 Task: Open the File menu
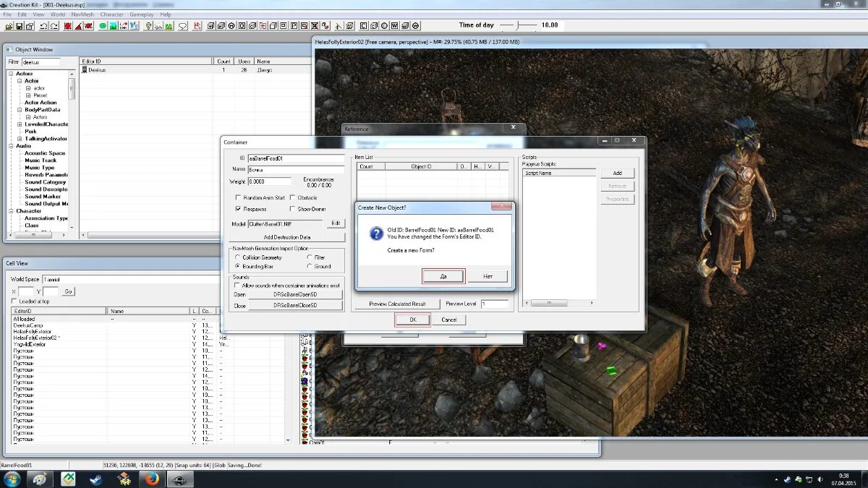[x=8, y=14]
